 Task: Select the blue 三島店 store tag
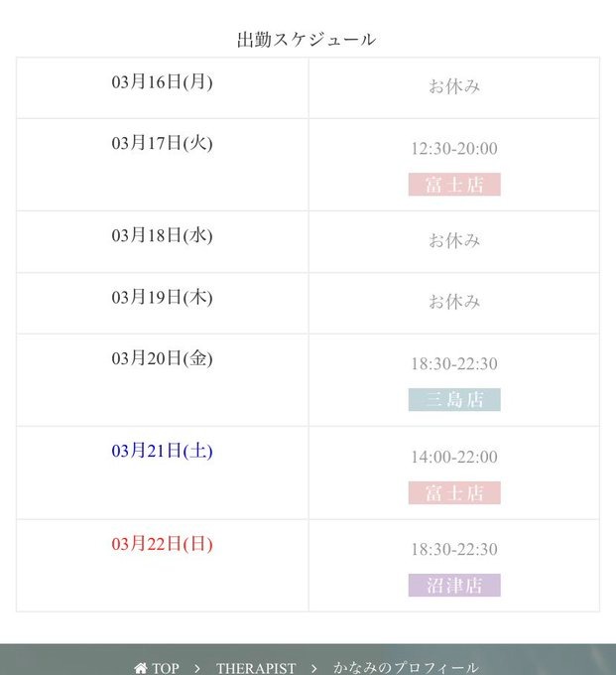(454, 400)
